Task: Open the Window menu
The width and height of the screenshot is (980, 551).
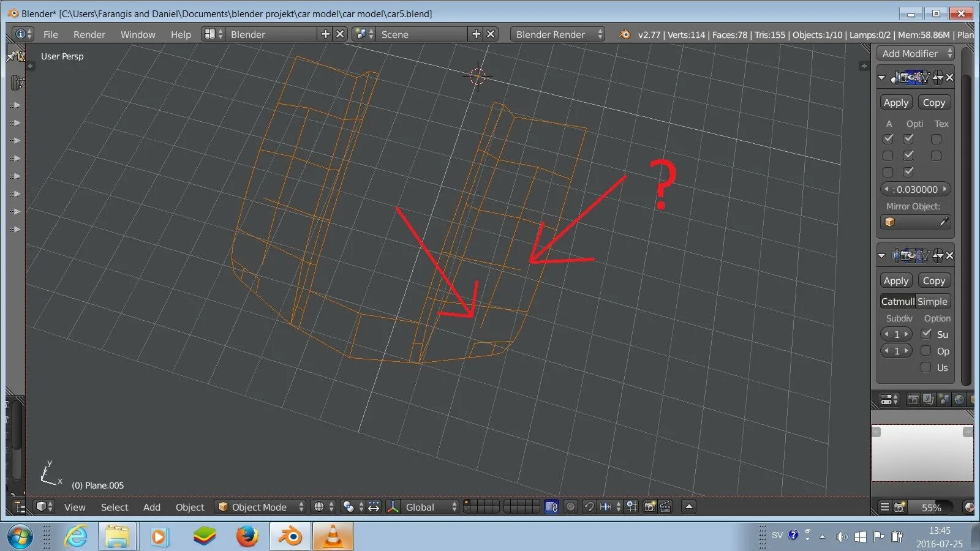Action: tap(138, 35)
